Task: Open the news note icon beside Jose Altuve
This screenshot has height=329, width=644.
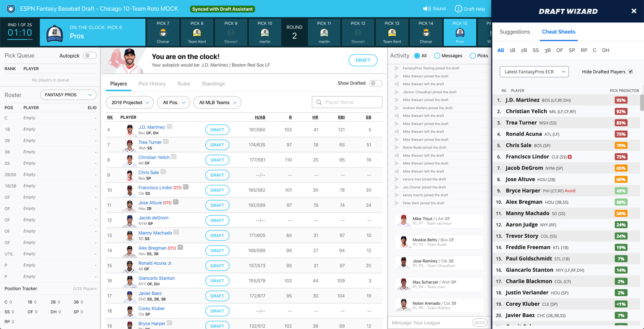Action: 176,202
